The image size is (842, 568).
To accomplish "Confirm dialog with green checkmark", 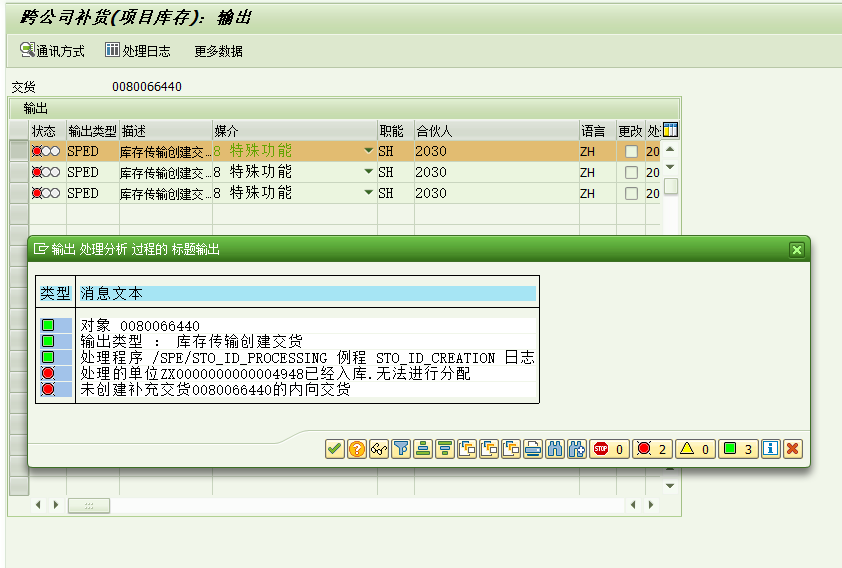I will click(x=335, y=449).
